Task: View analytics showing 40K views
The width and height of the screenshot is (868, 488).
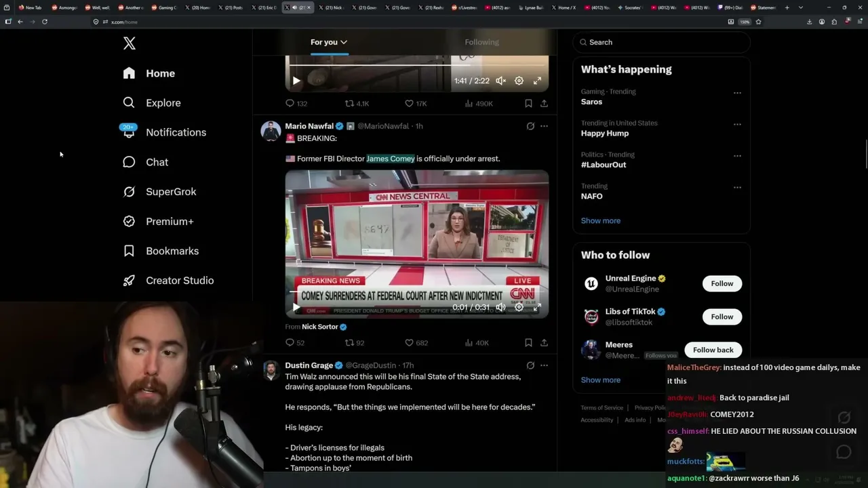Action: [x=469, y=343]
